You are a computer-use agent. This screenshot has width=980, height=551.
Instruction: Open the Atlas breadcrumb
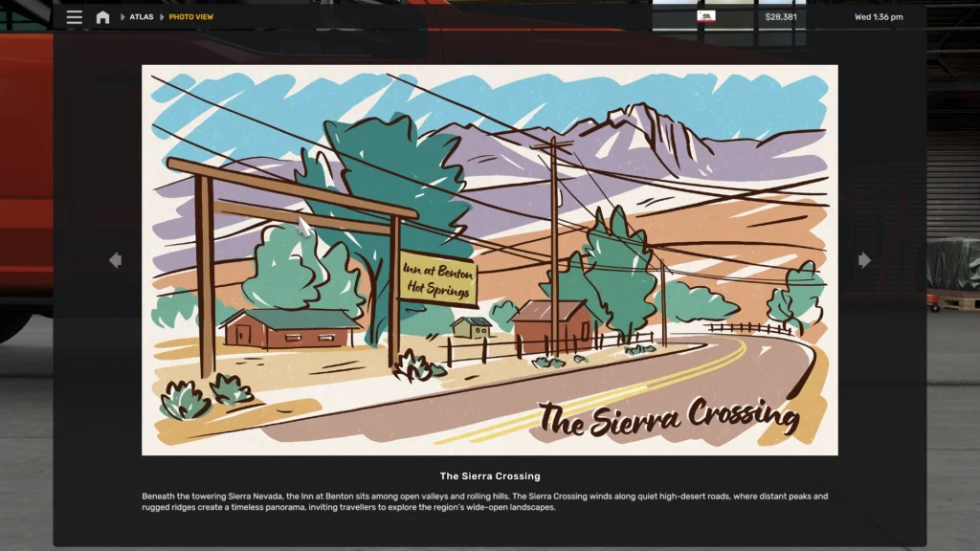click(142, 17)
